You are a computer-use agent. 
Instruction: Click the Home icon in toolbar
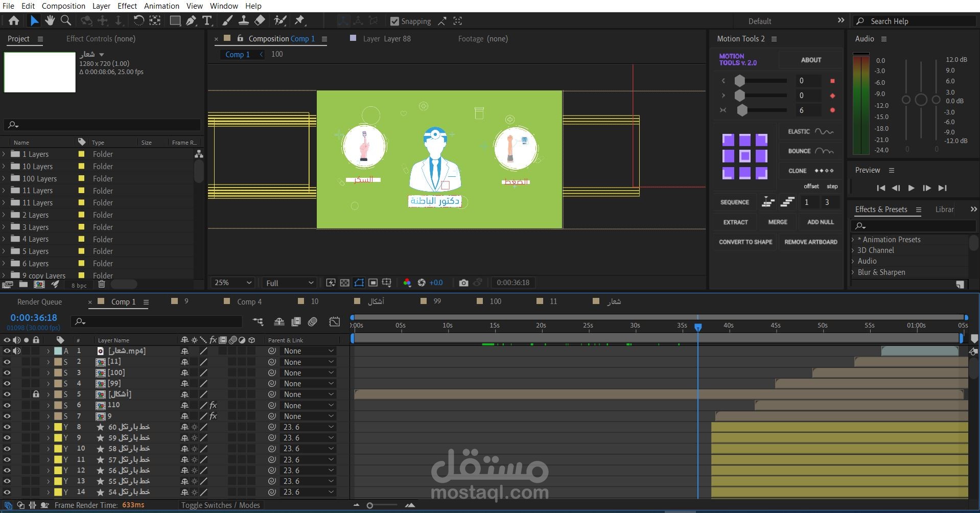14,21
